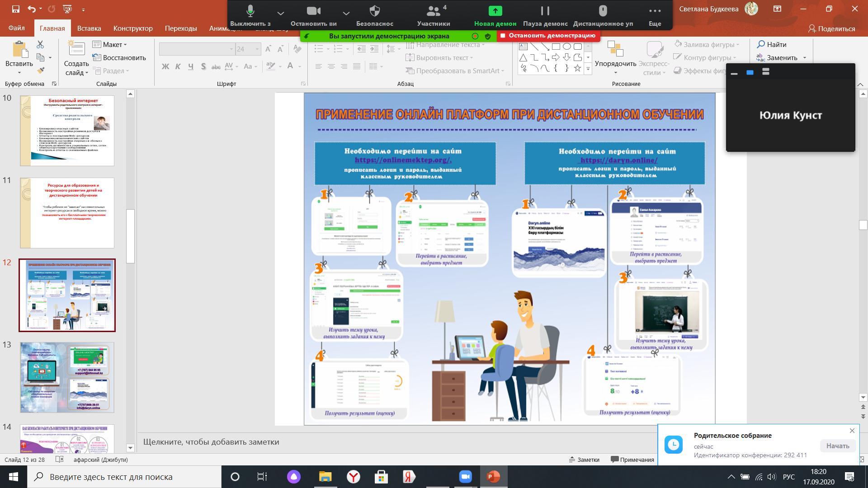Image resolution: width=868 pixels, height=488 pixels.
Task: Toggle strikethrough (abc)
Action: point(216,66)
